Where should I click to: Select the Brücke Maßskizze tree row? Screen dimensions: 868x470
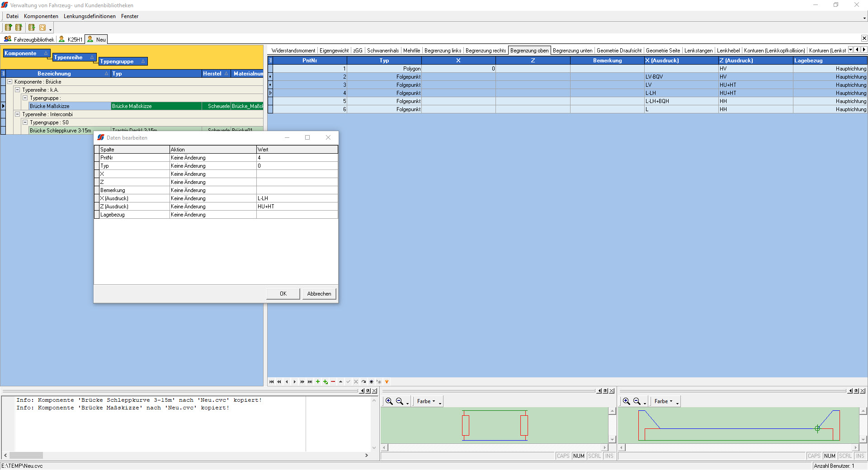70,106
